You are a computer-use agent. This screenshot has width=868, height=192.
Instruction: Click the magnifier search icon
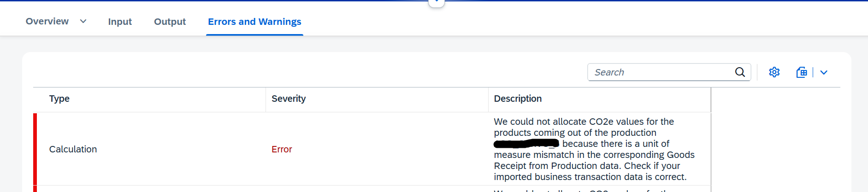tap(740, 72)
